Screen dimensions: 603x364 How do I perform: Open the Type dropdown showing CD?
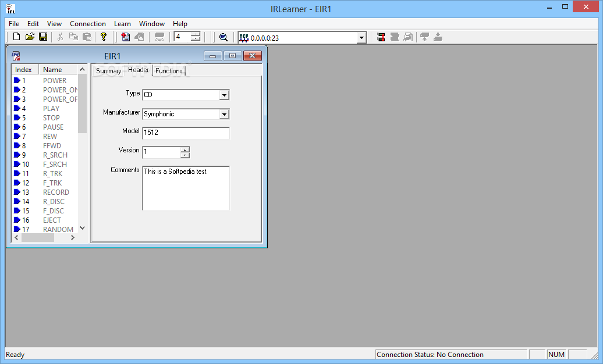[x=224, y=95]
